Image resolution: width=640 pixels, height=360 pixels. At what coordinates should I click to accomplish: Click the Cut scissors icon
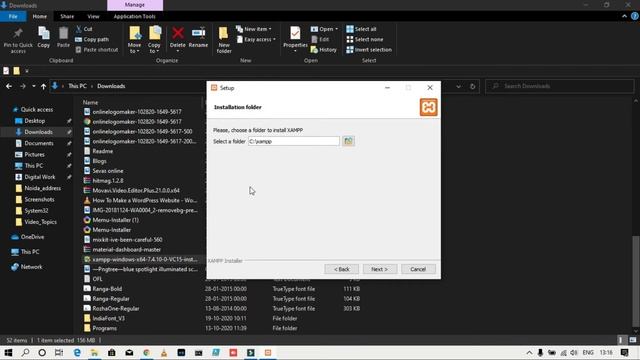coord(79,29)
